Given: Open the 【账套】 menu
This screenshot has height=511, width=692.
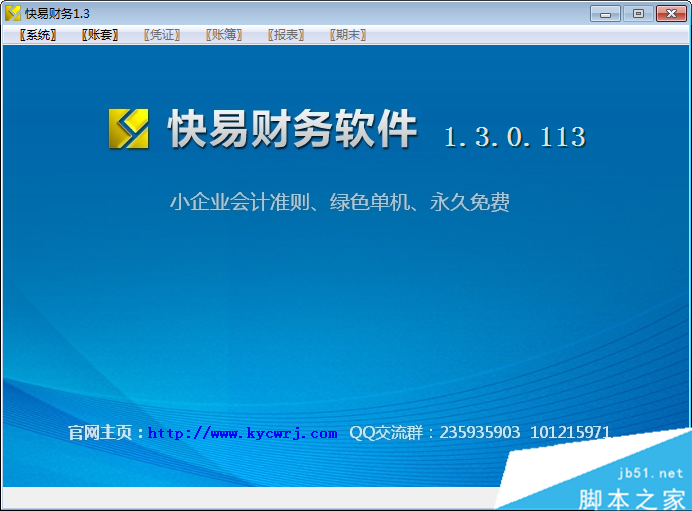Looking at the screenshot, I should (x=100, y=35).
